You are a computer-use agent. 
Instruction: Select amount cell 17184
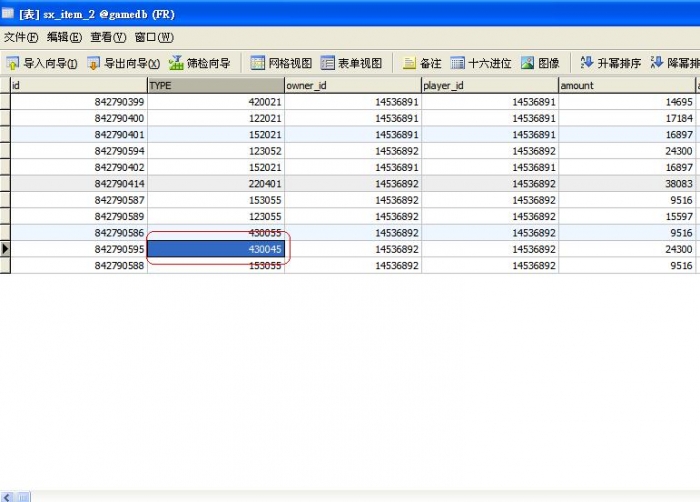tap(627, 118)
